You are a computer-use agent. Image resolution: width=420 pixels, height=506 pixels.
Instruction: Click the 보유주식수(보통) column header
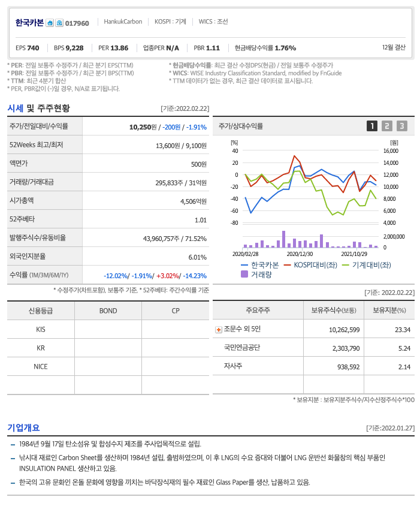coord(334,311)
